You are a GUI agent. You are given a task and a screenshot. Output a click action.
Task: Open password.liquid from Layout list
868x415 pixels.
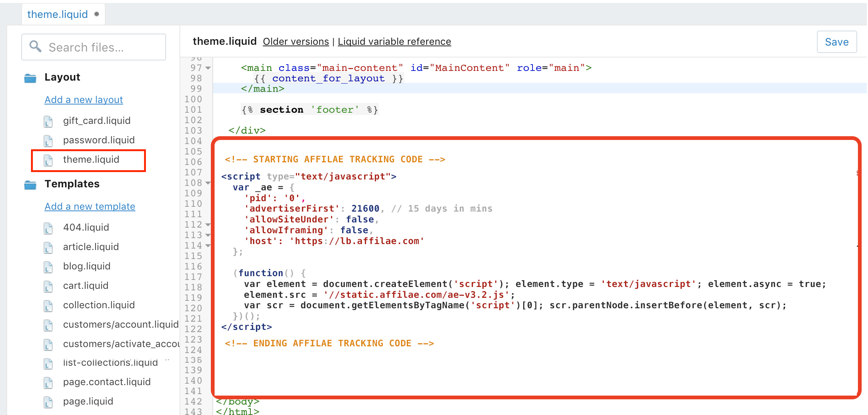(x=99, y=140)
